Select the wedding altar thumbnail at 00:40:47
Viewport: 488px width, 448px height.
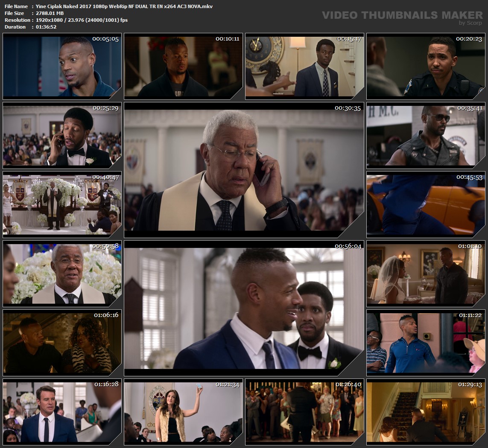62,204
